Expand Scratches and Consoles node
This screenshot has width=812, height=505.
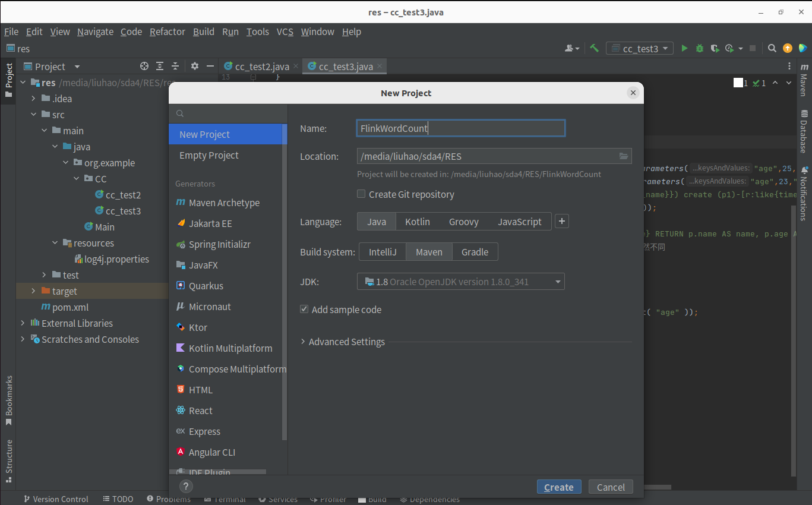23,339
